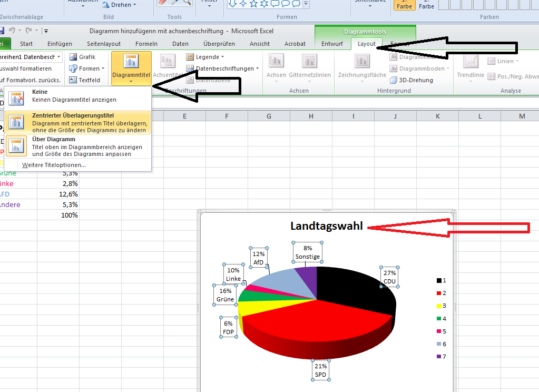Click the Achsen icon in the ribbon
539x392 pixels.
[x=276, y=62]
